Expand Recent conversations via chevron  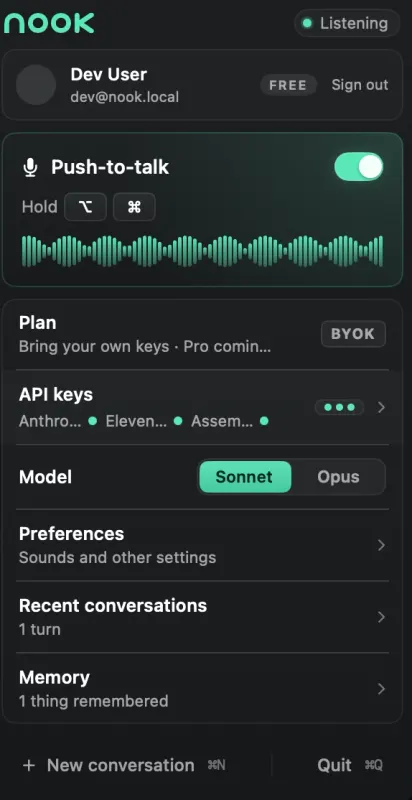[x=381, y=617]
